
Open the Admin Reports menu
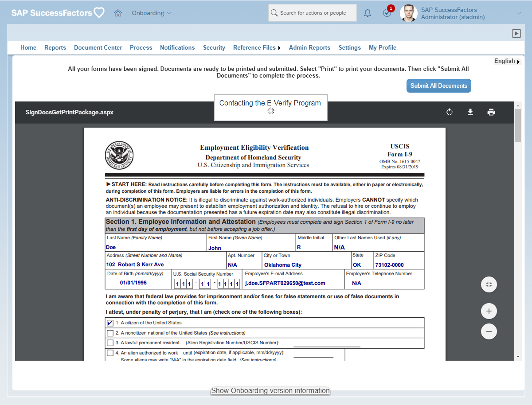point(309,48)
